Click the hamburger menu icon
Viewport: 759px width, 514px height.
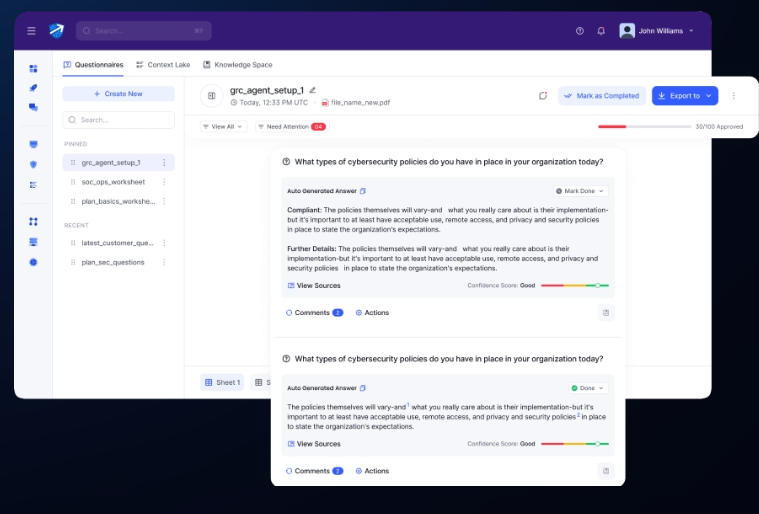[x=31, y=31]
